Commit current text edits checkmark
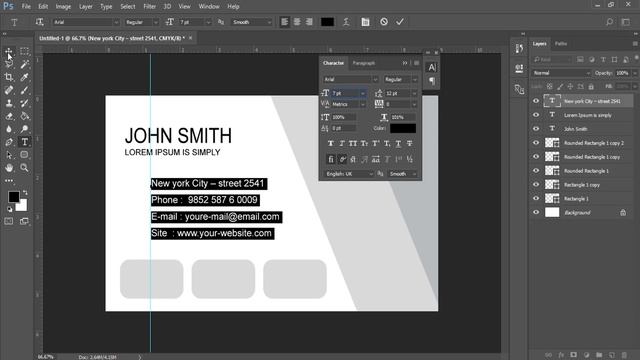Screen dimensions: 640x360 pyautogui.click(x=400, y=22)
